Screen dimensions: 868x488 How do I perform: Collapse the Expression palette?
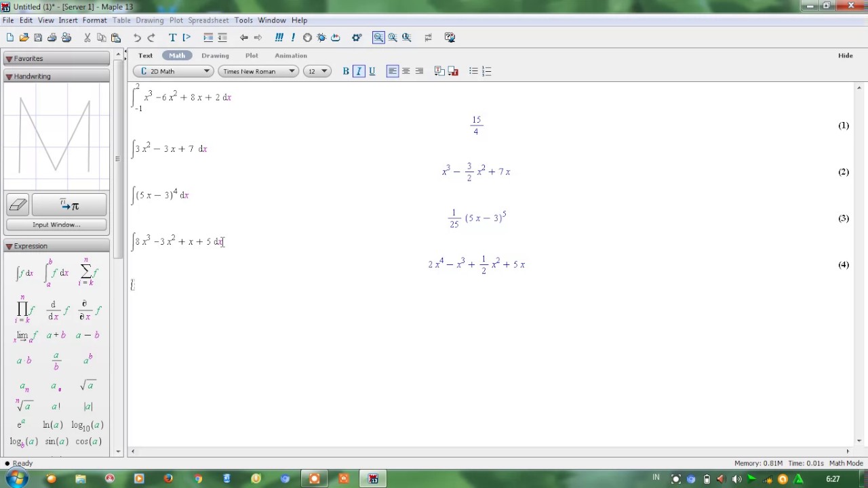pyautogui.click(x=9, y=246)
